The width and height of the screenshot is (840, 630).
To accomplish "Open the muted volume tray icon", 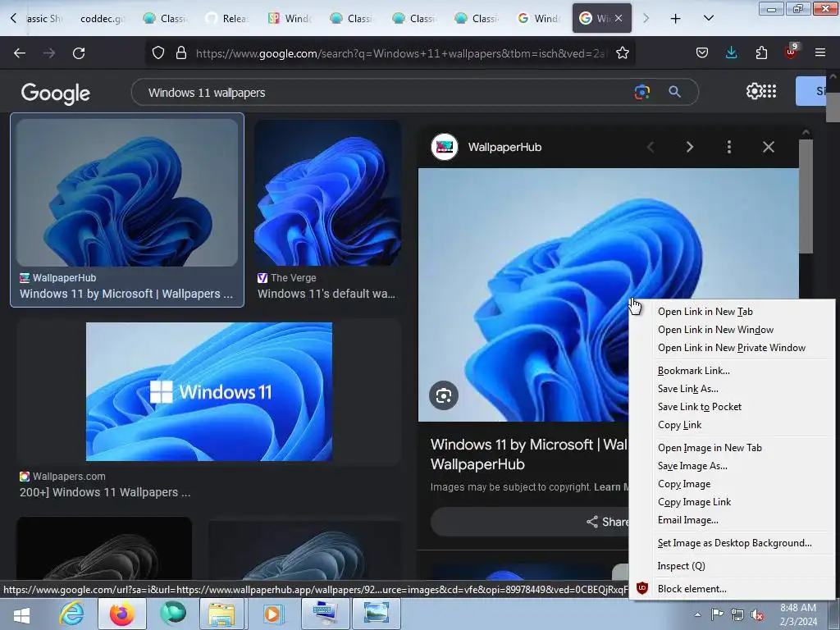I will 757,614.
